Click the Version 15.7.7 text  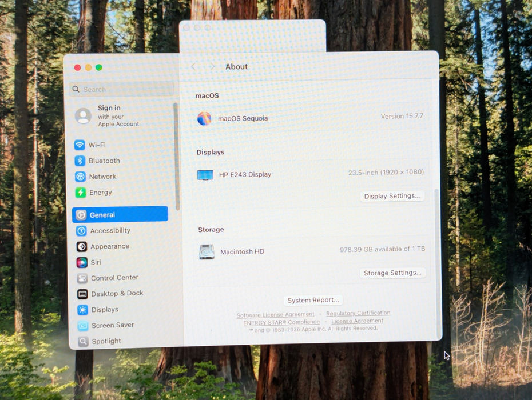click(x=402, y=116)
